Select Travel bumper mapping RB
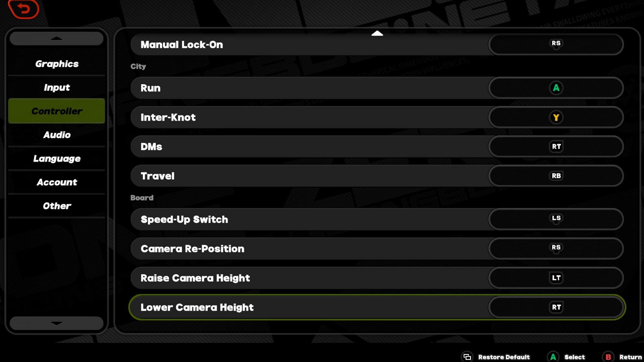This screenshot has width=644, height=362. tap(556, 176)
